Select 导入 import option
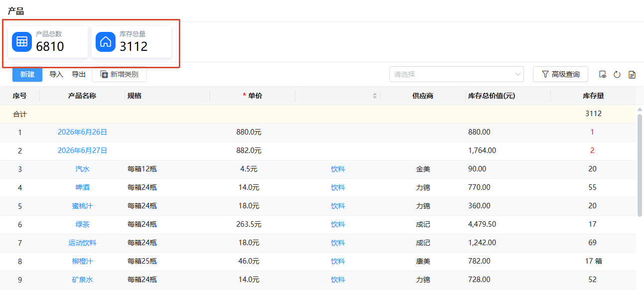The image size is (644, 294). [x=56, y=74]
